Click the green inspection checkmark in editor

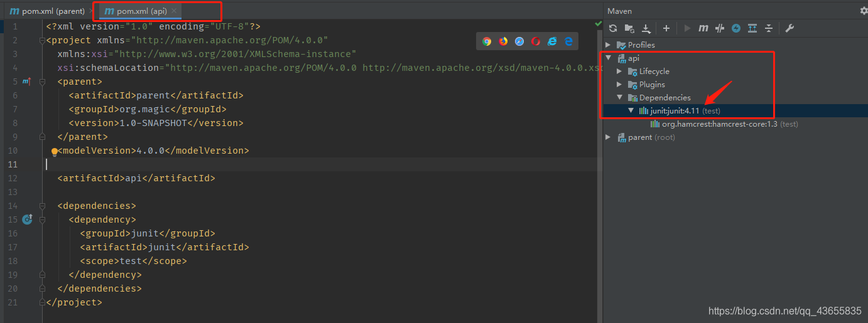click(x=598, y=23)
